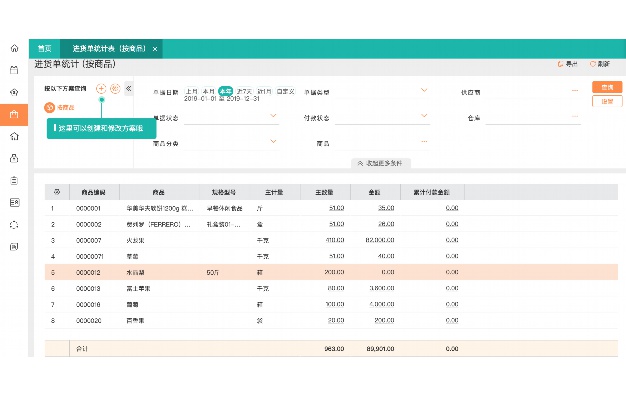Click the plus circle icon to add a query scheme
Viewport: 626px width, 396px height.
click(x=101, y=89)
